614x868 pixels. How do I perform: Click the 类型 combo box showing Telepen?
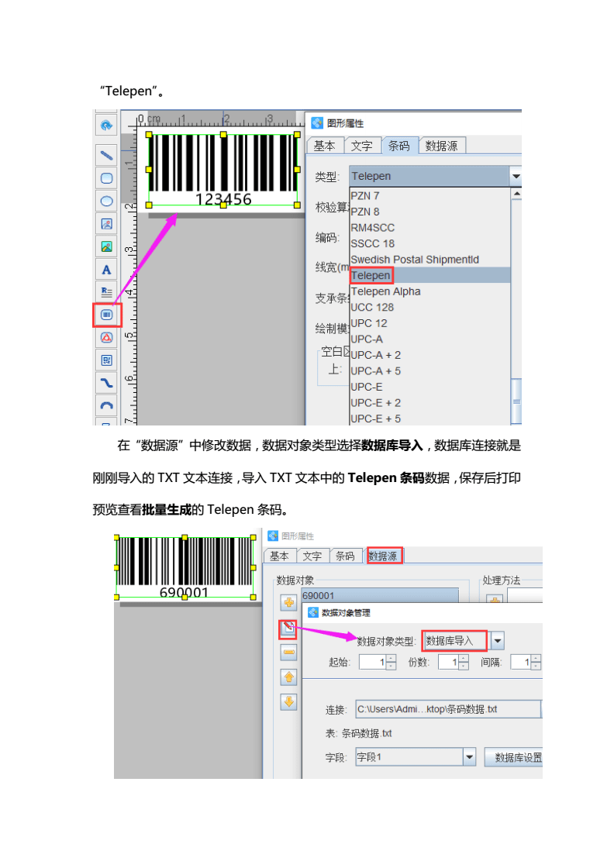(x=429, y=177)
